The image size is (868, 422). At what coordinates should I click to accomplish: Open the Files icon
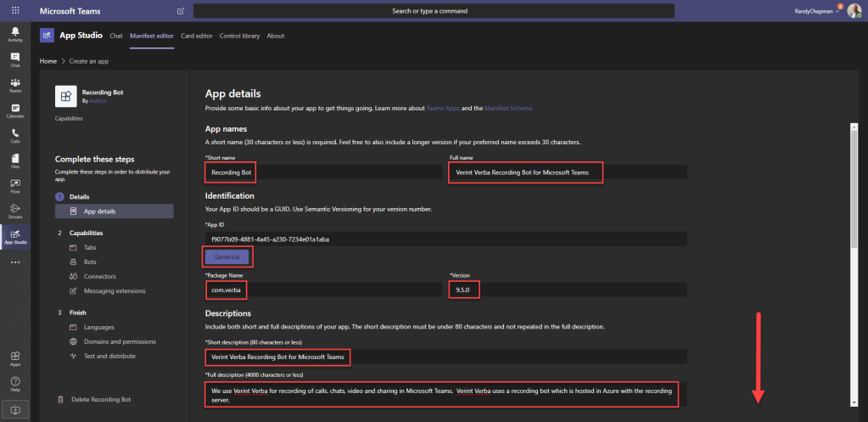click(15, 160)
